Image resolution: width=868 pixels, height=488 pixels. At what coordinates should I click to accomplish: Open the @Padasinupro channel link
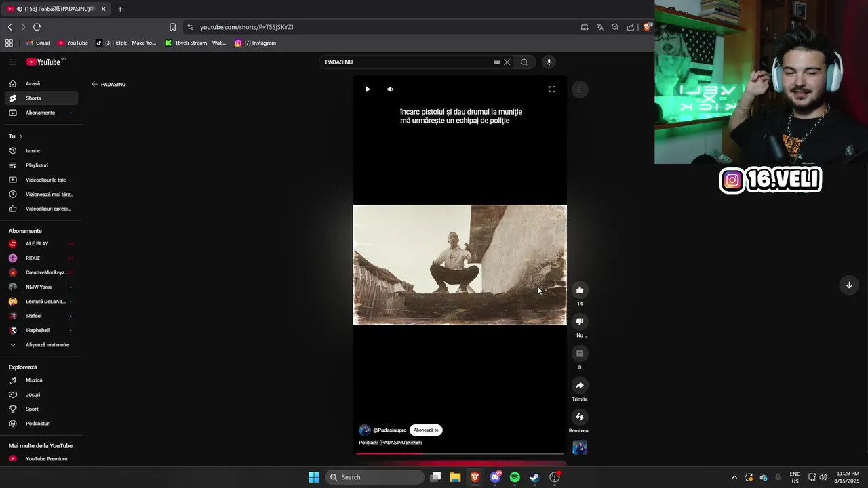(390, 430)
